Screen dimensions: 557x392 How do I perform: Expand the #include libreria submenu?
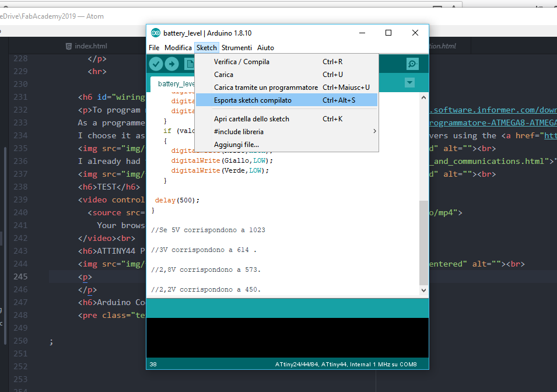[286, 132]
